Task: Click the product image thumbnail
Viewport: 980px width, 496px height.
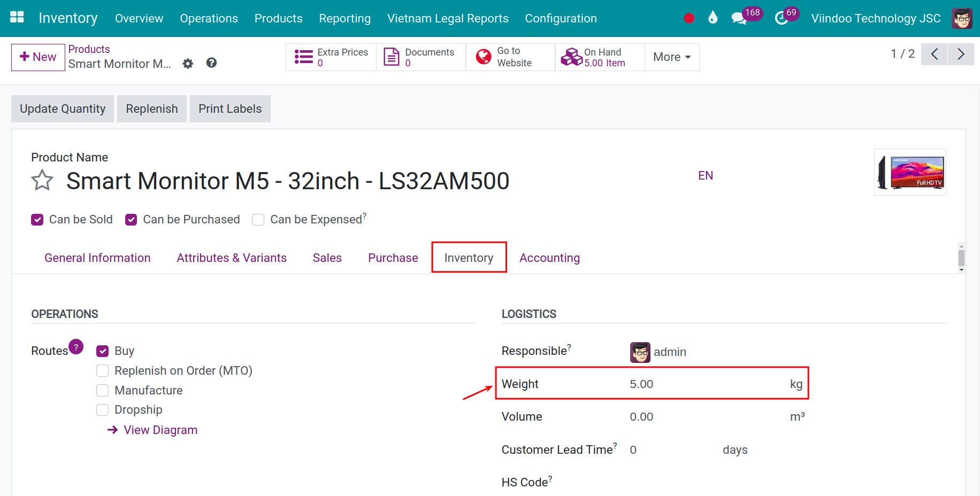Action: pyautogui.click(x=910, y=172)
